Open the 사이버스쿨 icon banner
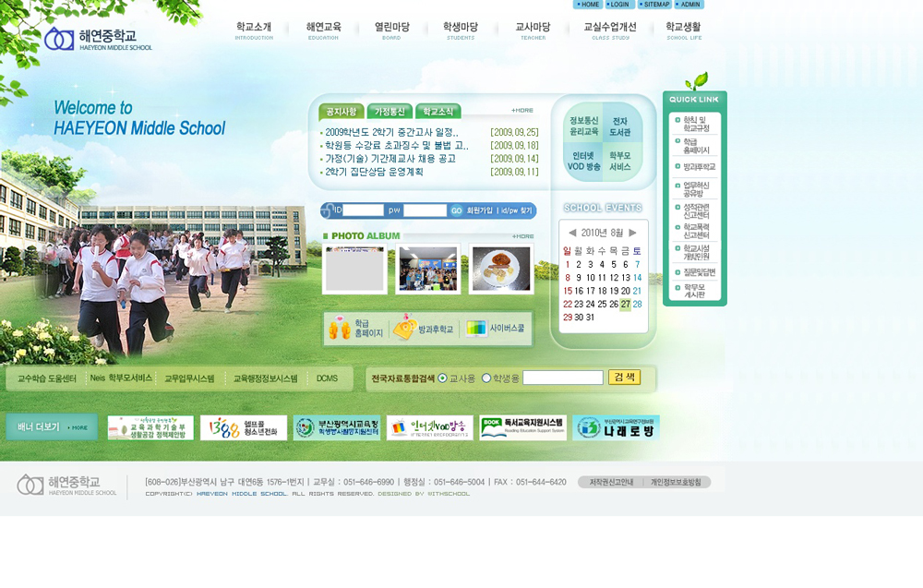 point(495,328)
